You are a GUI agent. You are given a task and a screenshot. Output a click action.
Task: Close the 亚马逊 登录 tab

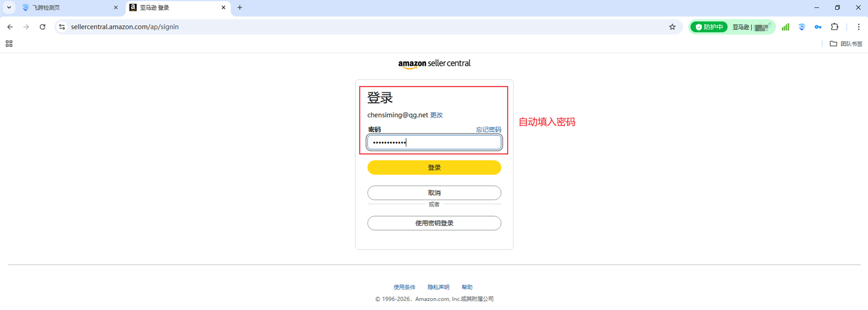point(223,8)
